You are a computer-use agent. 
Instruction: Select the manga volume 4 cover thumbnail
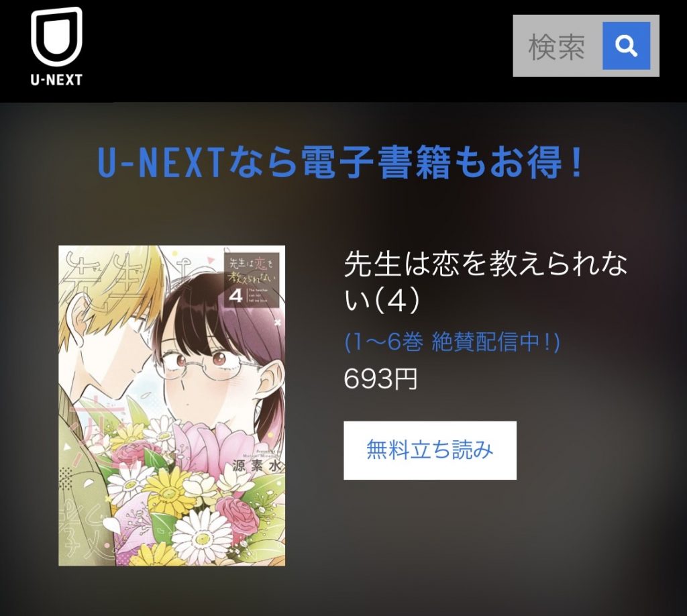click(172, 405)
